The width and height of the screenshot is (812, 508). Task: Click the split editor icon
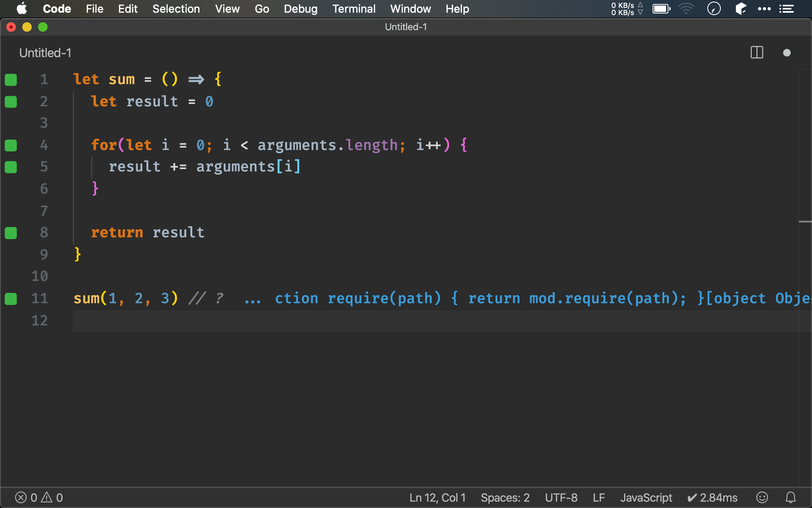tap(756, 52)
